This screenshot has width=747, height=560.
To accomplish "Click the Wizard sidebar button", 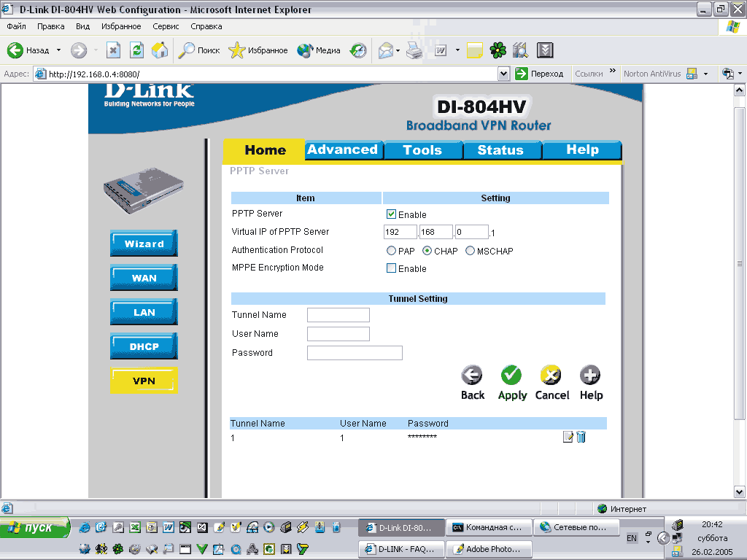I will pyautogui.click(x=144, y=244).
